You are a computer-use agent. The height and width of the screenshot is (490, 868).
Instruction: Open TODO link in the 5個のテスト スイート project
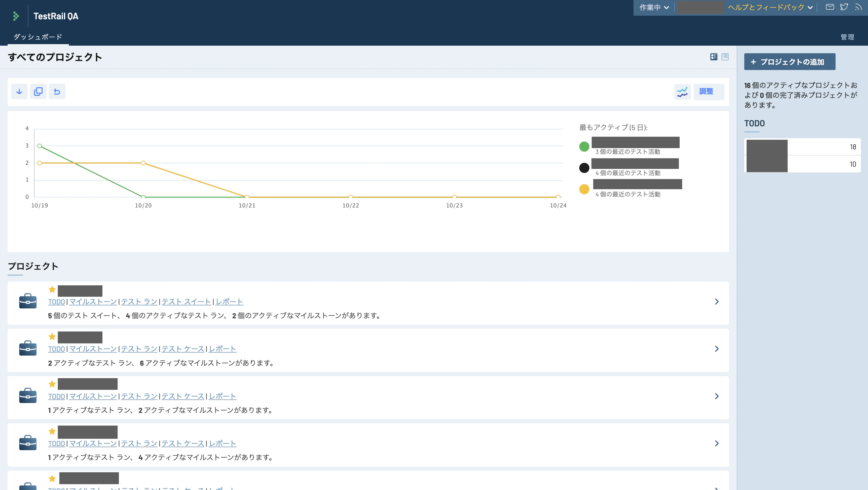coord(56,302)
